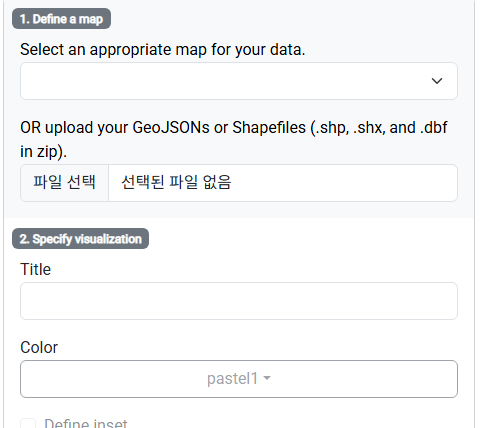Toggle the Define inset checkbox

tap(28, 423)
